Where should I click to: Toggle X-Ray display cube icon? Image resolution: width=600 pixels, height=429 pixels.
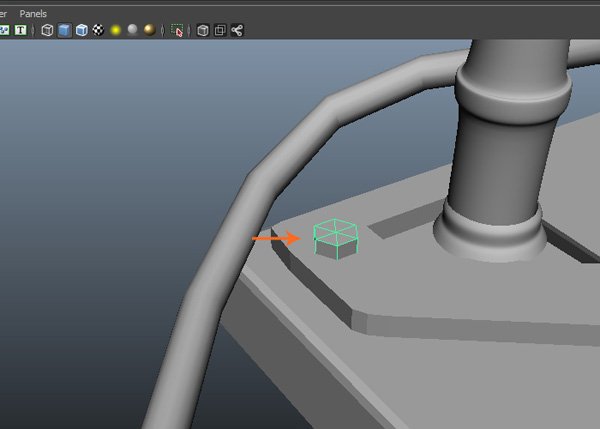click(203, 30)
